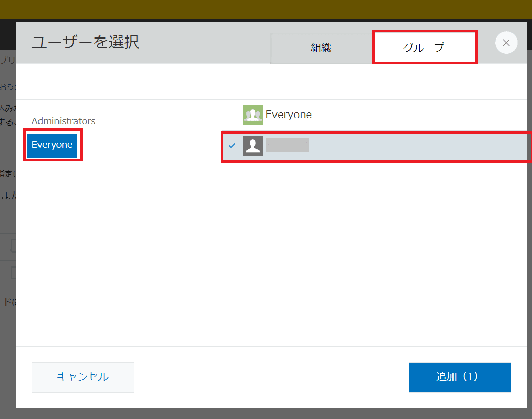Screen dimensions: 532x419
Task: Switch to the 組織 tab
Action: pos(321,48)
